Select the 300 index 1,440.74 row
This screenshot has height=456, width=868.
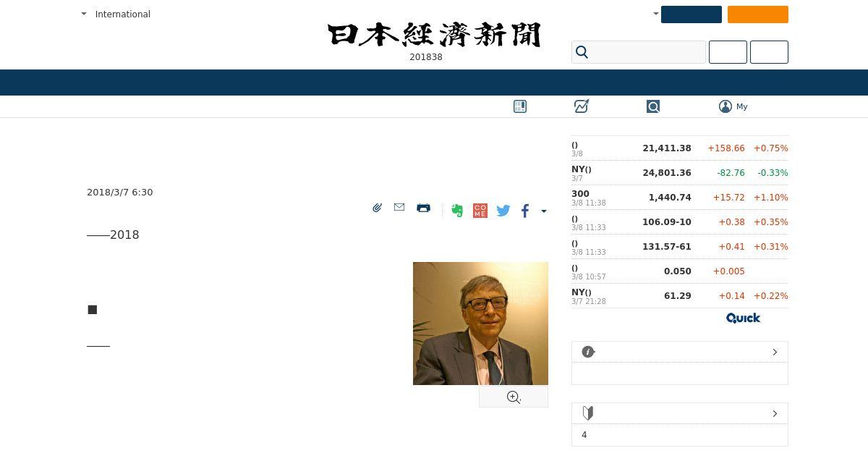click(x=680, y=198)
